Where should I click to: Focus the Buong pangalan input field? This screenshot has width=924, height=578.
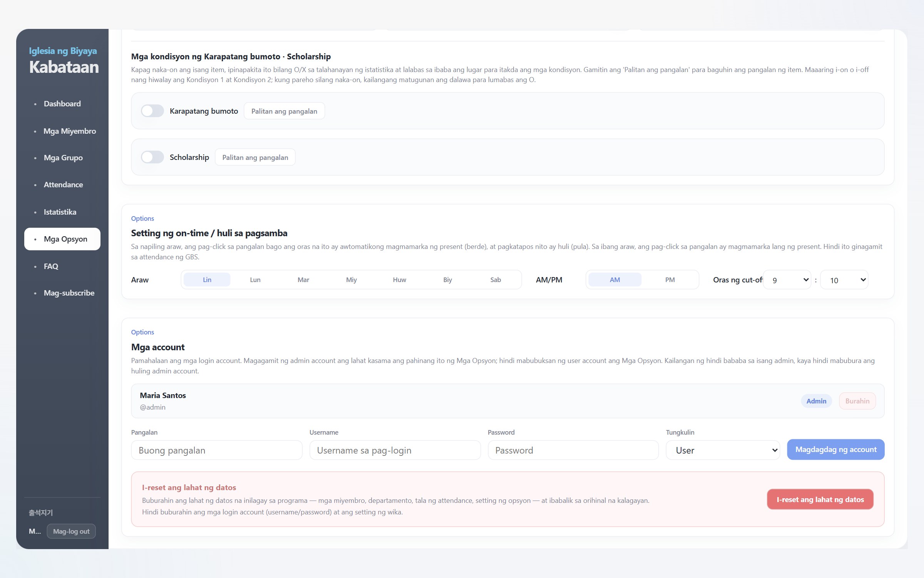217,450
